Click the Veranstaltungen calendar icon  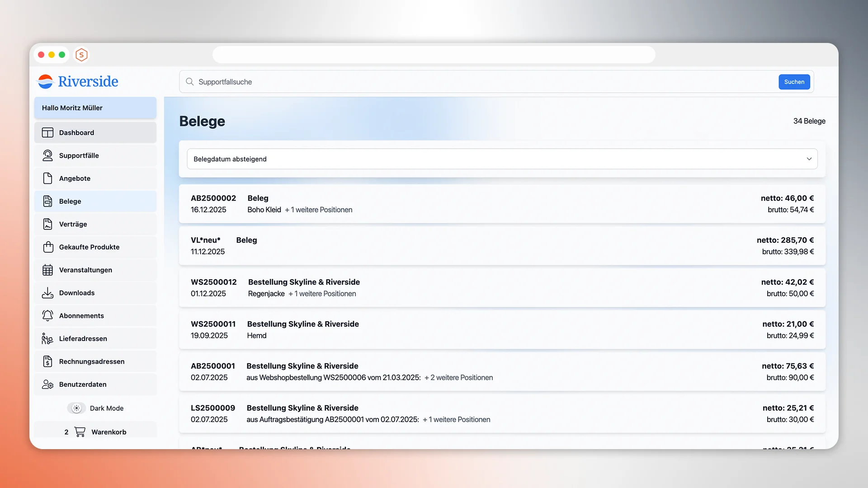[47, 270]
